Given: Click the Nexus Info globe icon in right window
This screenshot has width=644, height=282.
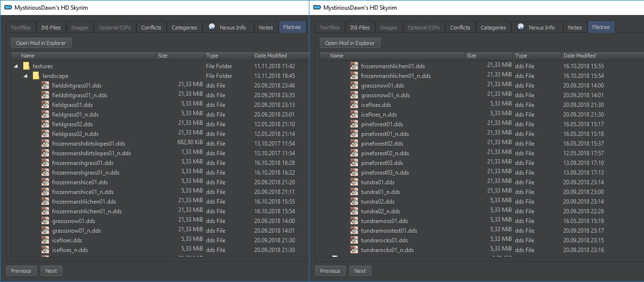Looking at the screenshot, I should click(x=521, y=27).
